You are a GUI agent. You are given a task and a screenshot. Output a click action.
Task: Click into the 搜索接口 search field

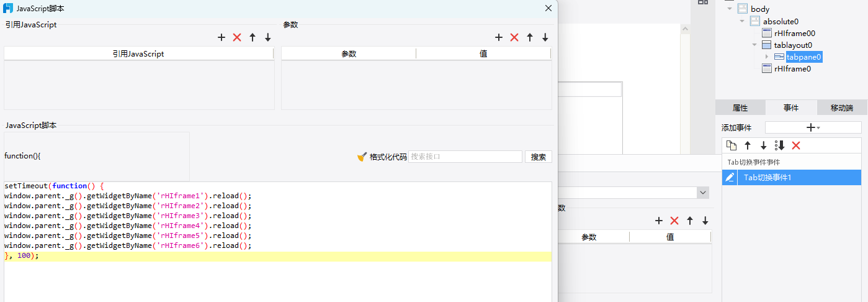pos(465,157)
